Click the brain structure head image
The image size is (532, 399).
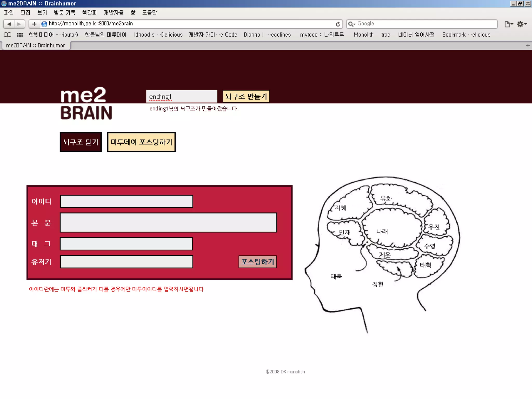point(382,255)
